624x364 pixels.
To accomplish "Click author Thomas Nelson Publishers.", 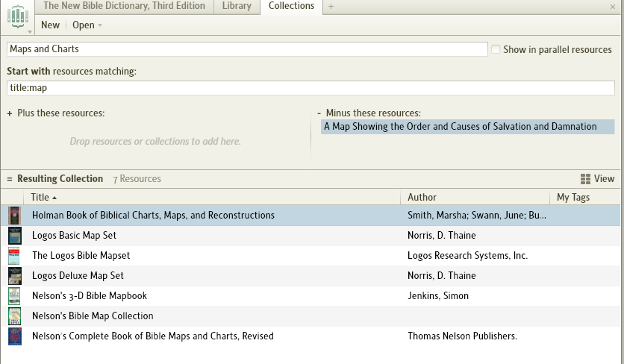I will point(463,336).
